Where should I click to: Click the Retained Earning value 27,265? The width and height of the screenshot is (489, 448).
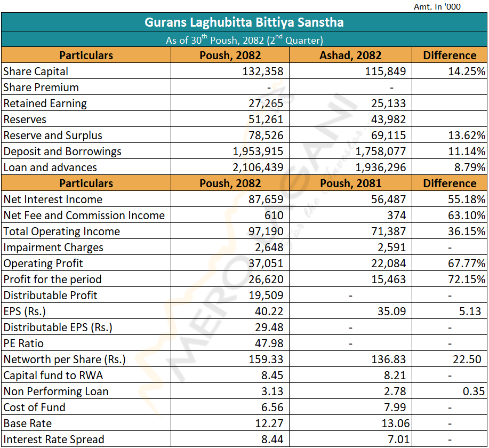[266, 103]
